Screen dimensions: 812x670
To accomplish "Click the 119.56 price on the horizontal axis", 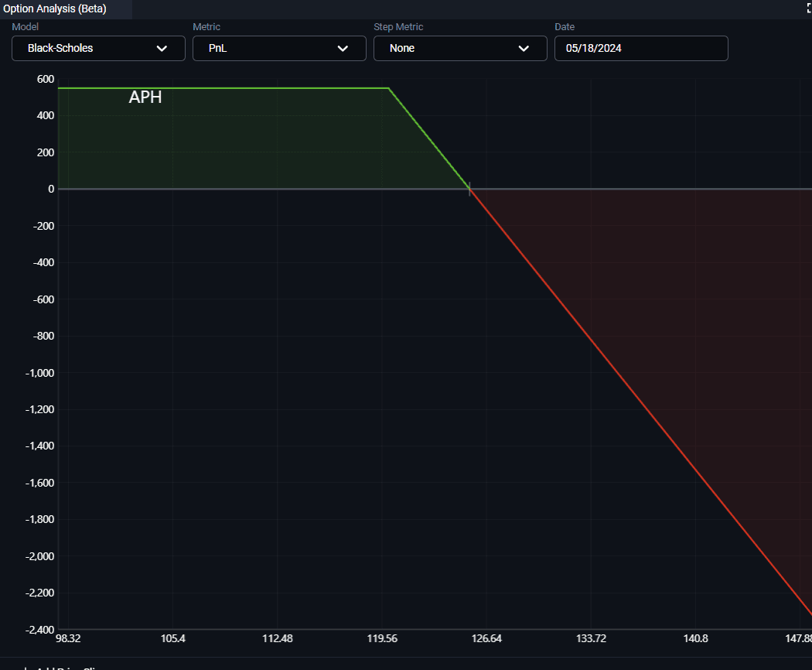I will (382, 638).
